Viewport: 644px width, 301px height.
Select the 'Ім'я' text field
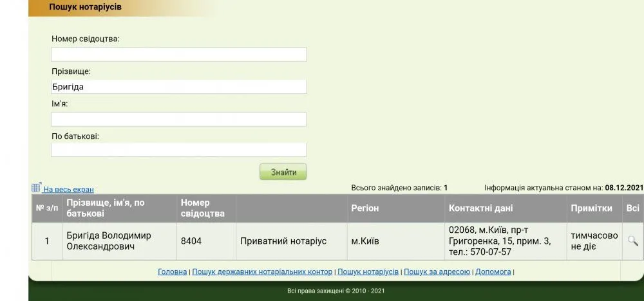point(178,119)
